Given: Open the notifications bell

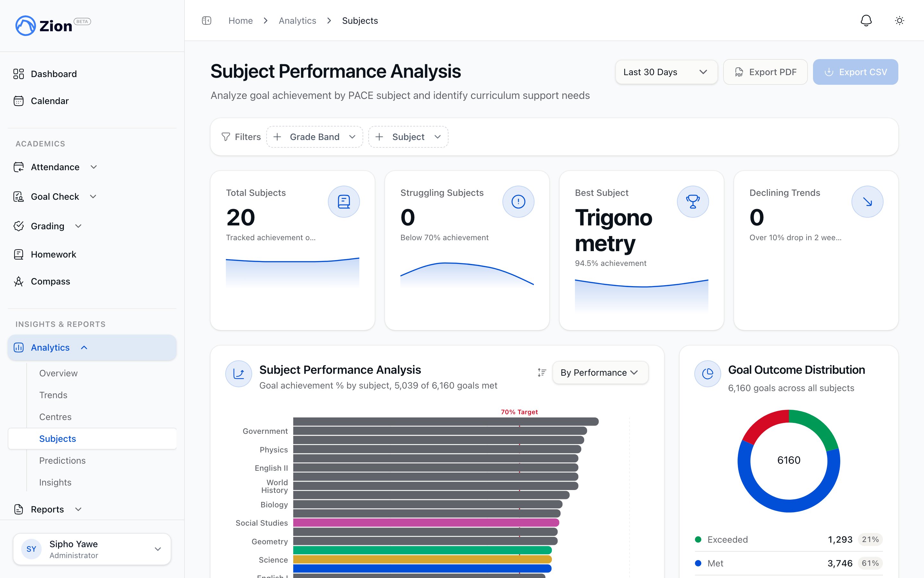Looking at the screenshot, I should (866, 21).
